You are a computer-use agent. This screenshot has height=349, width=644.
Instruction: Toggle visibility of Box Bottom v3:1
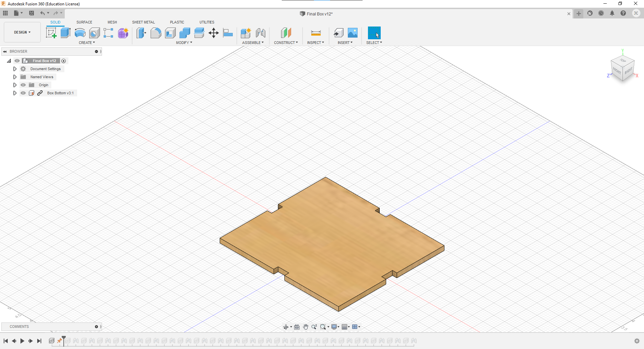click(x=23, y=93)
